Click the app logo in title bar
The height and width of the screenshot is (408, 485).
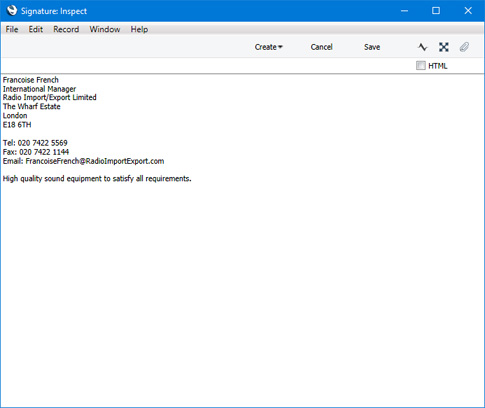tap(12, 11)
